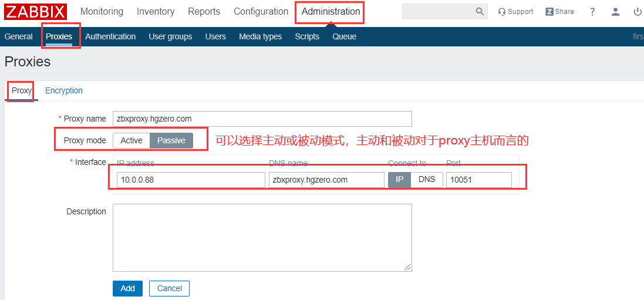Open the Authentication submenu item
644x300 pixels.
(110, 36)
